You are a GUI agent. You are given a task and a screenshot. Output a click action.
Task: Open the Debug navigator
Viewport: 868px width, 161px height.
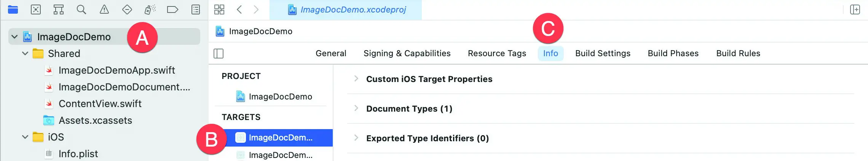point(150,9)
